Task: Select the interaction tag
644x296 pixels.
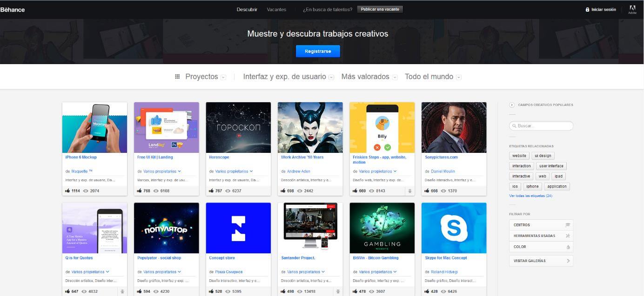Action: pos(521,166)
